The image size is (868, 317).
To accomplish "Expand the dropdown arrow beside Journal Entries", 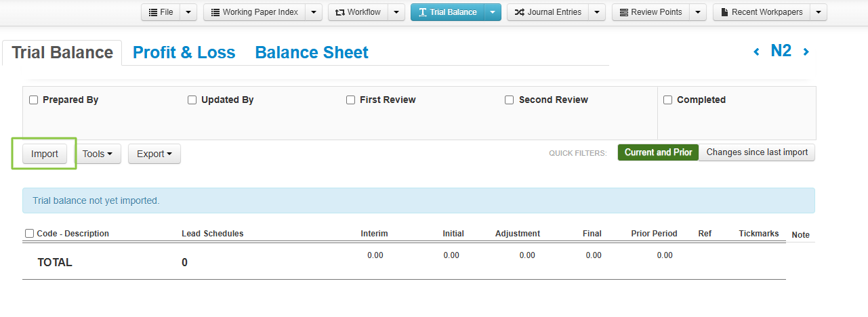I will [596, 12].
